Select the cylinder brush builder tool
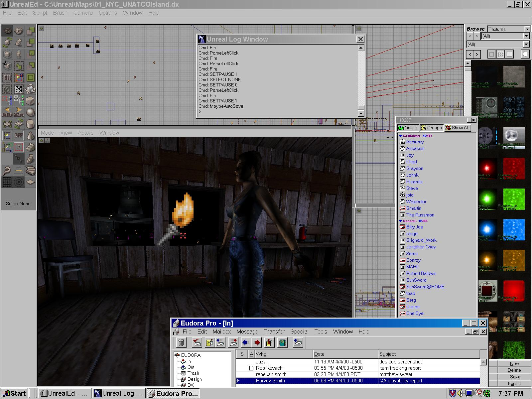The width and height of the screenshot is (532, 399). [30, 124]
